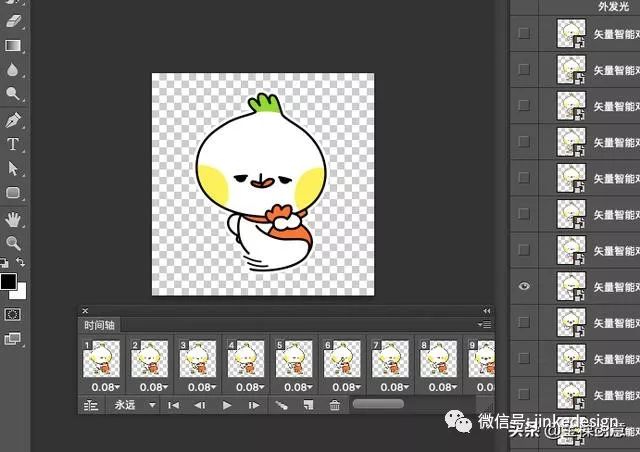Select the Blur tool water-drop icon
Image resolution: width=640 pixels, height=452 pixels.
(13, 69)
